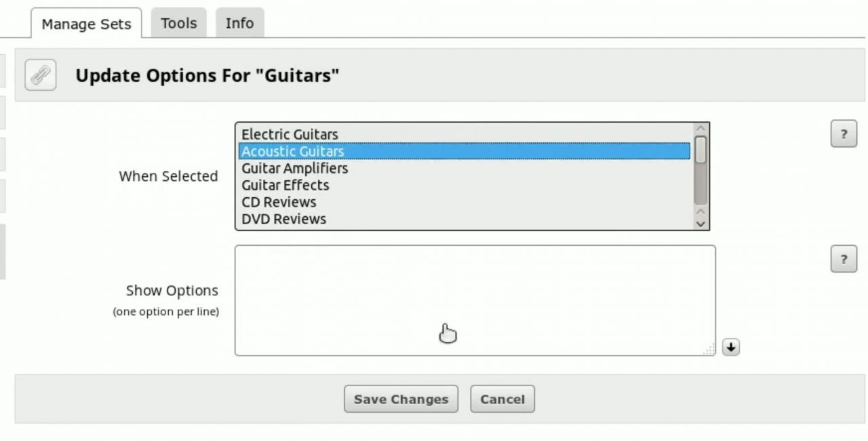The image size is (868, 441).
Task: Click the paperclip icon beside the heading
Action: (x=40, y=75)
